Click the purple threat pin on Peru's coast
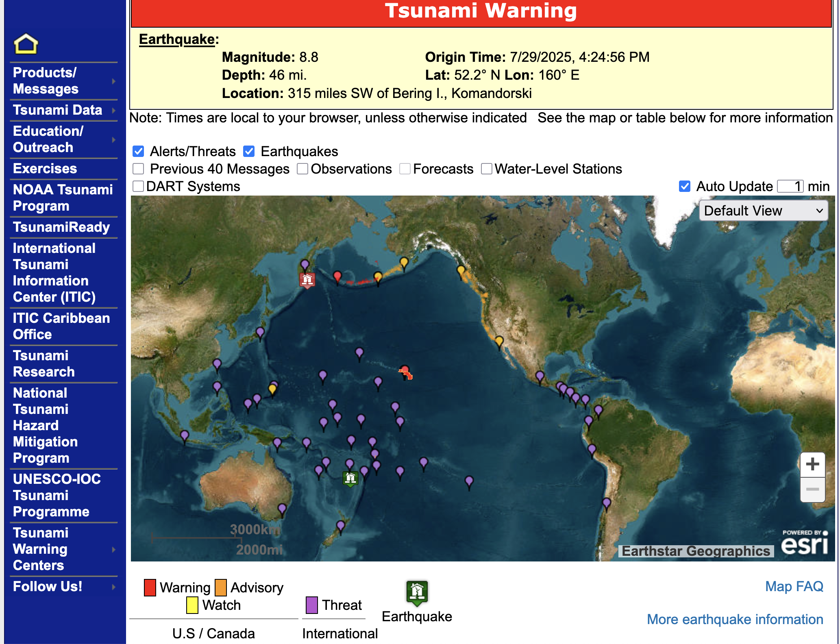Screen dimensions: 840x644 pyautogui.click(x=592, y=450)
